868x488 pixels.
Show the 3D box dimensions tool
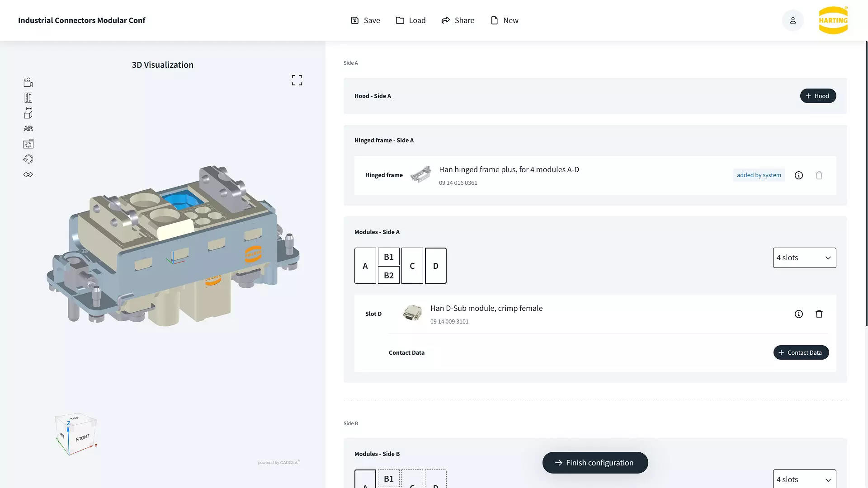(x=28, y=113)
